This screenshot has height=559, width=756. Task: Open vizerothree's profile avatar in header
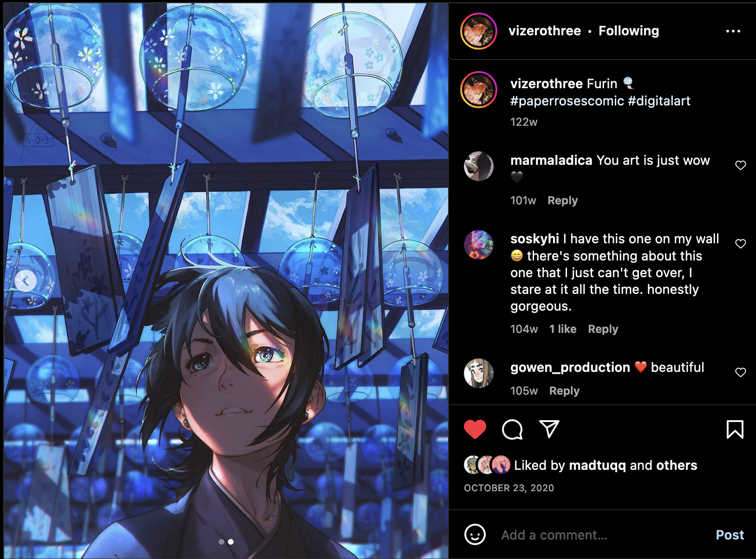click(x=478, y=31)
